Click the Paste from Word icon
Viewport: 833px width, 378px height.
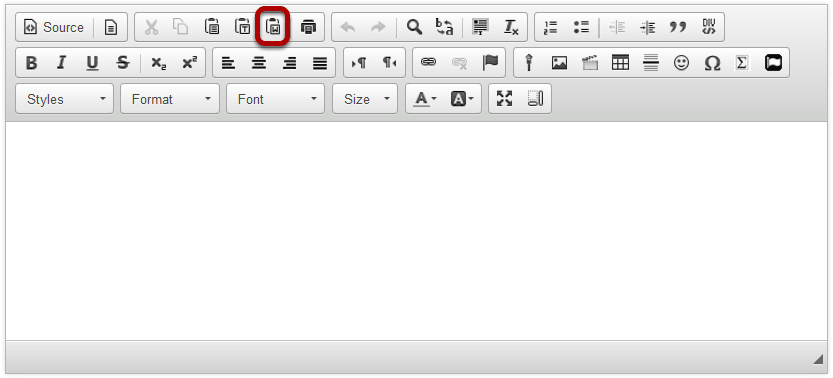click(x=273, y=27)
